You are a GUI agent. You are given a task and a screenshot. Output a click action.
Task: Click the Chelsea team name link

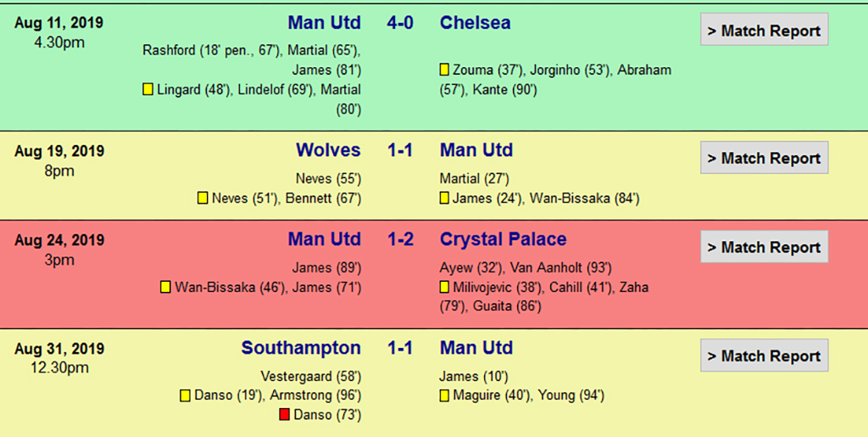coord(475,23)
